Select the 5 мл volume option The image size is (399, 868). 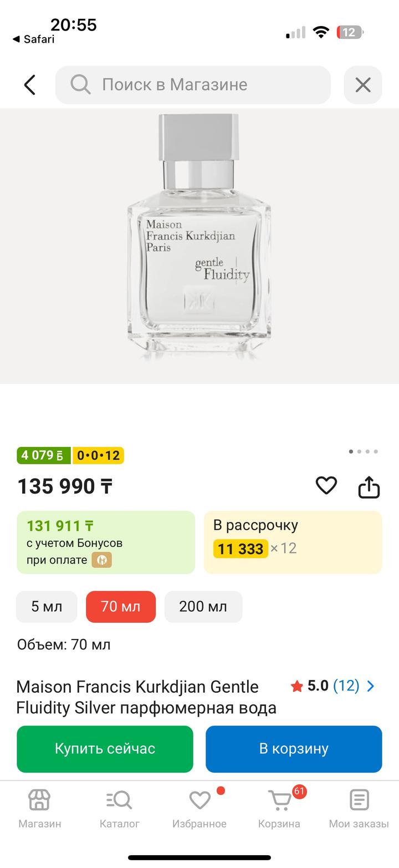pyautogui.click(x=47, y=607)
